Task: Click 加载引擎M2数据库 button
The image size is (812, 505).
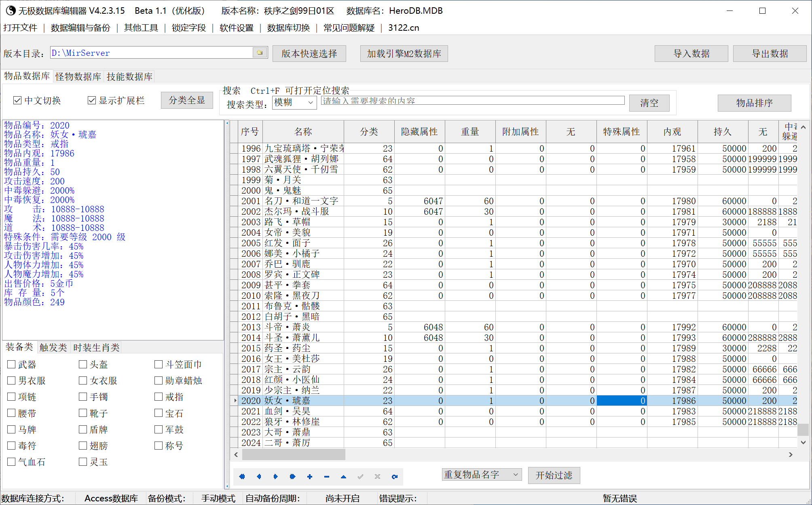Action: pyautogui.click(x=404, y=53)
